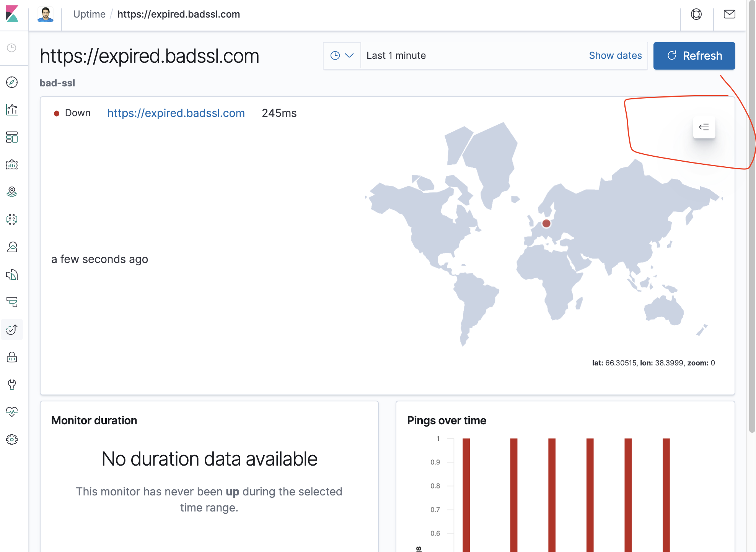Open Discover from the compass icon
This screenshot has height=552, width=756.
(12, 82)
